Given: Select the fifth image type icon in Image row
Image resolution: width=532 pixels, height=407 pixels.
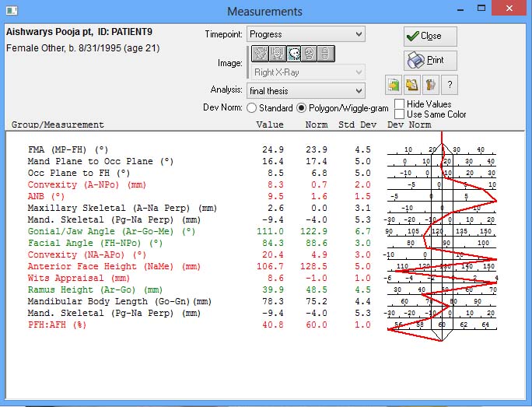Looking at the screenshot, I should 327,54.
